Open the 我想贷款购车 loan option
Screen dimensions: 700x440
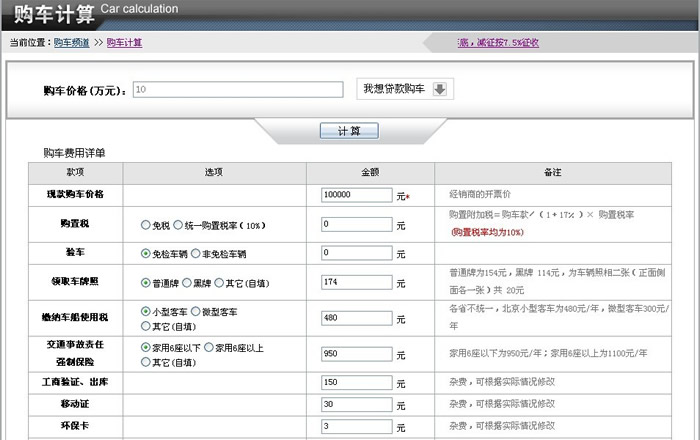click(394, 89)
